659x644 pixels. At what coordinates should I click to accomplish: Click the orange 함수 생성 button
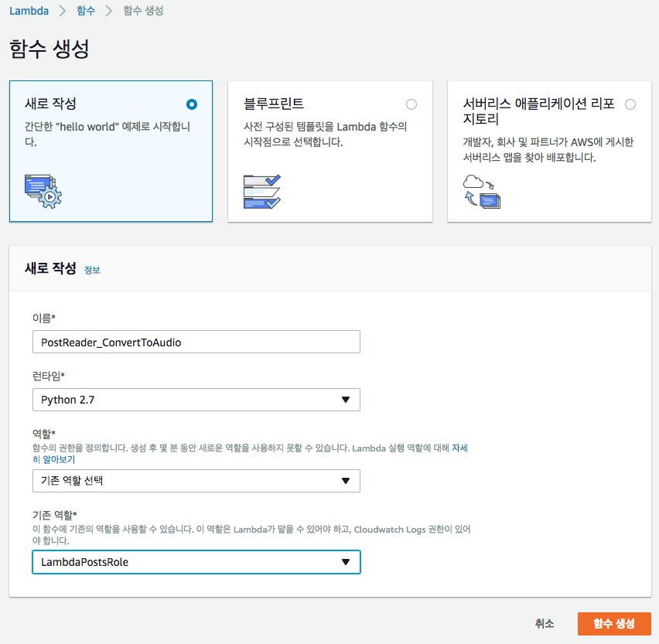pos(614,623)
